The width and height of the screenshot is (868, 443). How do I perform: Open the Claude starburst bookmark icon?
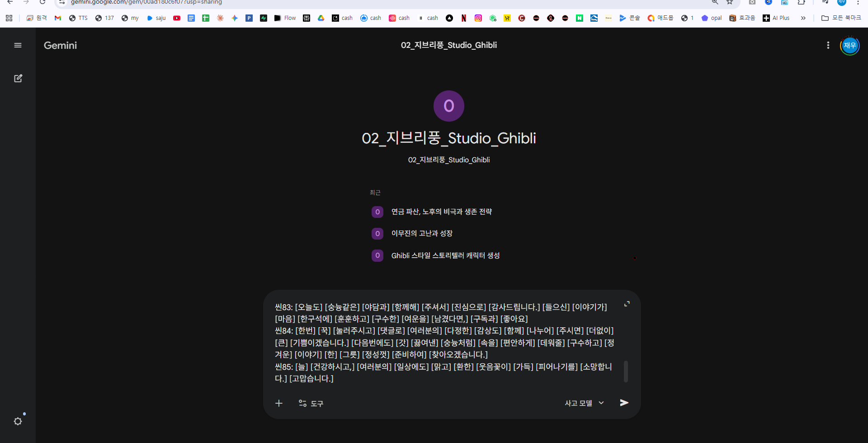click(220, 18)
